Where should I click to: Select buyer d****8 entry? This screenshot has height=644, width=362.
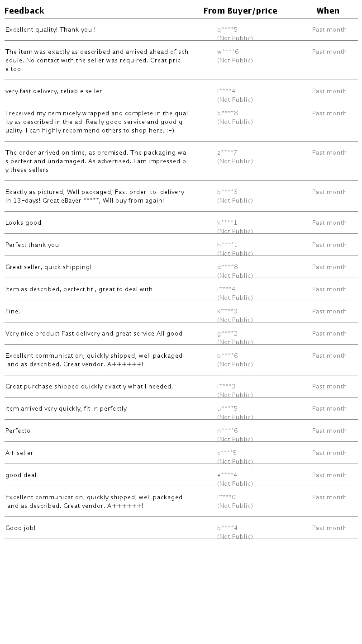click(x=227, y=267)
